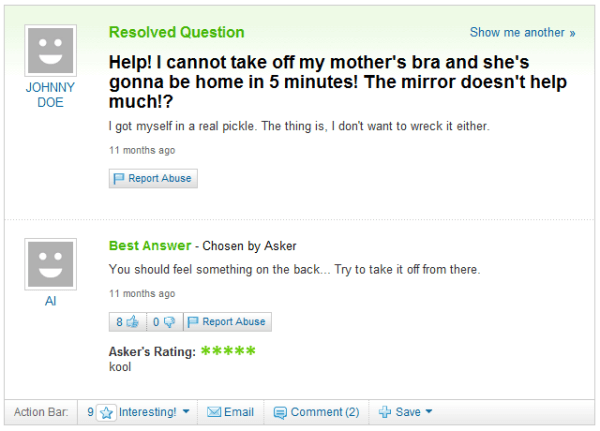The height and width of the screenshot is (431, 600).
Task: Select Email in the action bar
Action: [x=230, y=412]
